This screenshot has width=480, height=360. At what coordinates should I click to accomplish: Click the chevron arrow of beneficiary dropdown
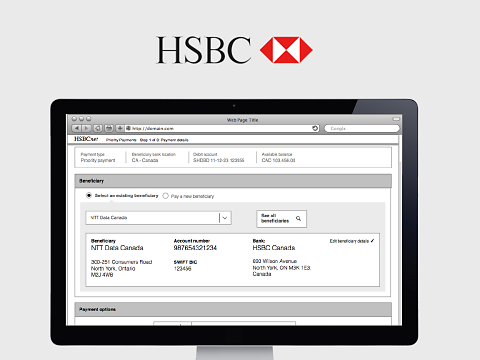coord(225,218)
